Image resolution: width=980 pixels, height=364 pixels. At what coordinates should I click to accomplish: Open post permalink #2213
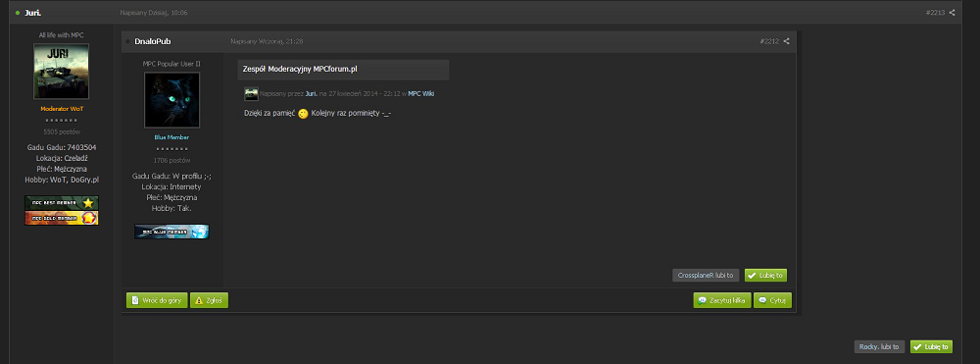point(935,13)
